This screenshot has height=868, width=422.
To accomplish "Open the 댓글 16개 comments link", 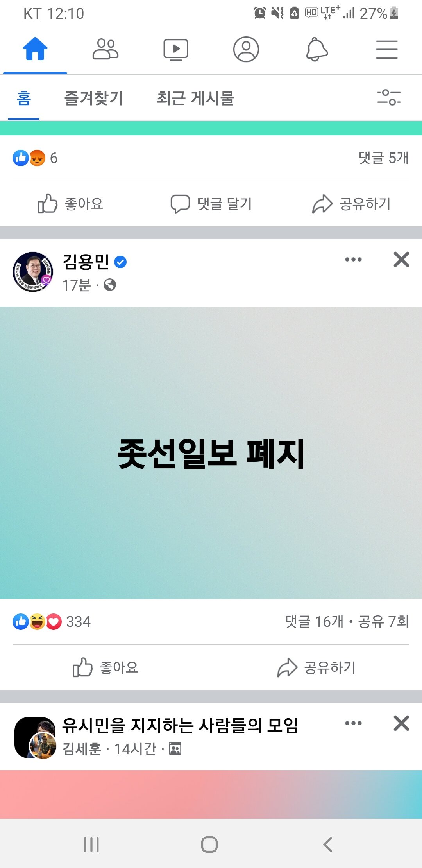I will 314,622.
